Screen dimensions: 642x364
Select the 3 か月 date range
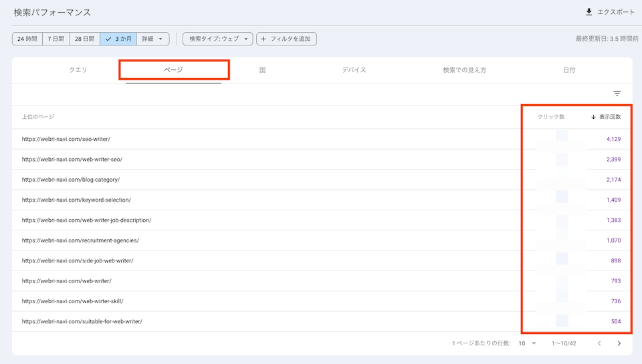[118, 39]
